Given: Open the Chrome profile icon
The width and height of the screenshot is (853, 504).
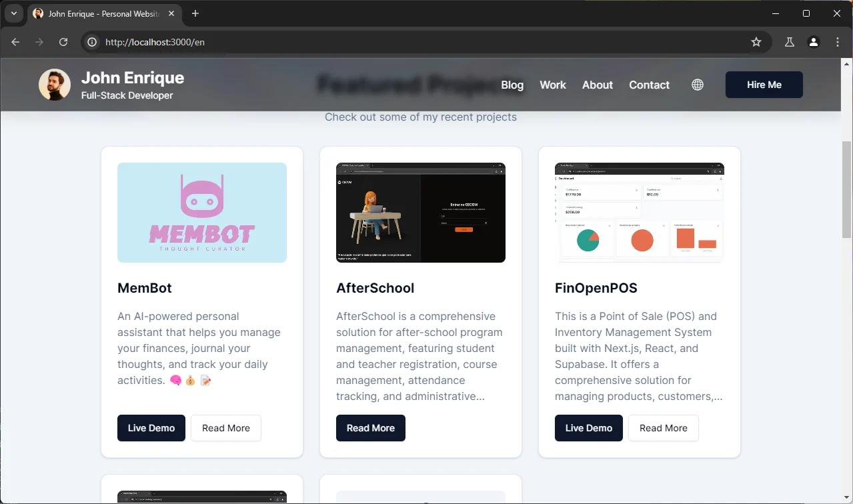Looking at the screenshot, I should tap(814, 42).
